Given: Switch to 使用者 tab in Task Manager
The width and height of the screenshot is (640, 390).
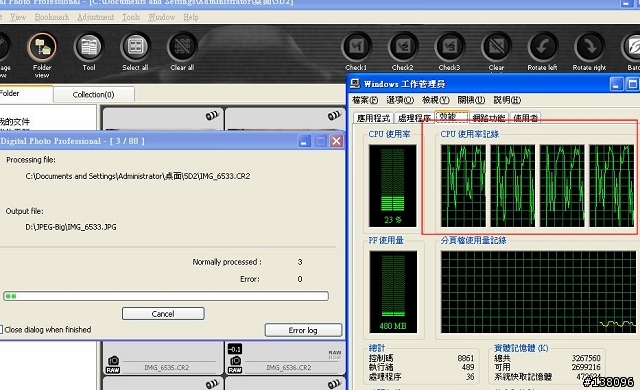Looking at the screenshot, I should (525, 118).
